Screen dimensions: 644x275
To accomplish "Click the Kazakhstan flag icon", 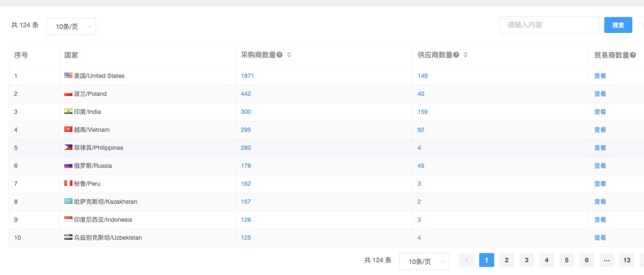I will coord(68,202).
